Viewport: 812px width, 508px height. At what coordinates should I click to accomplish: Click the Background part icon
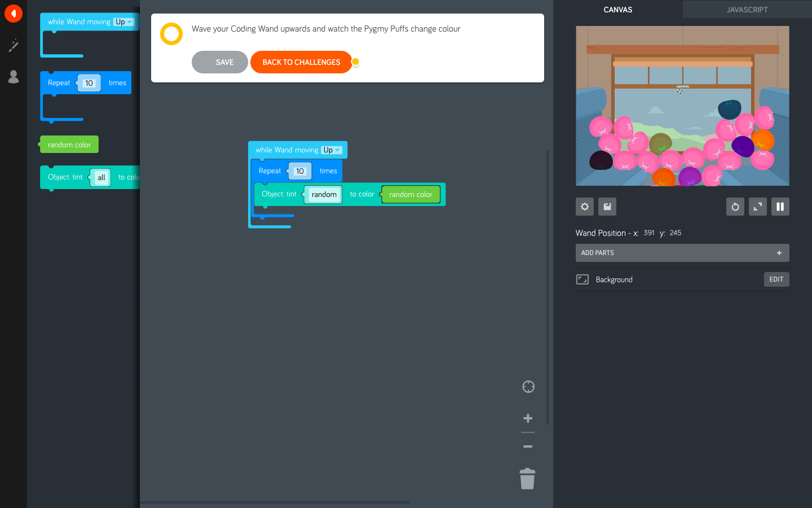582,279
